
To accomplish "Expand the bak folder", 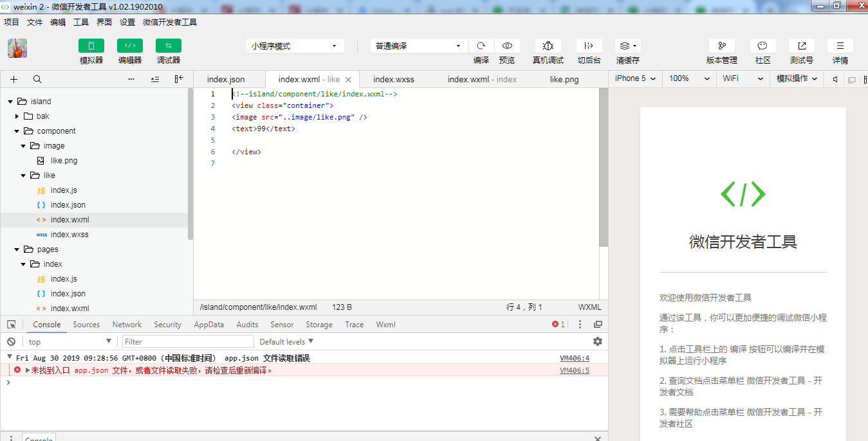I will tap(17, 116).
